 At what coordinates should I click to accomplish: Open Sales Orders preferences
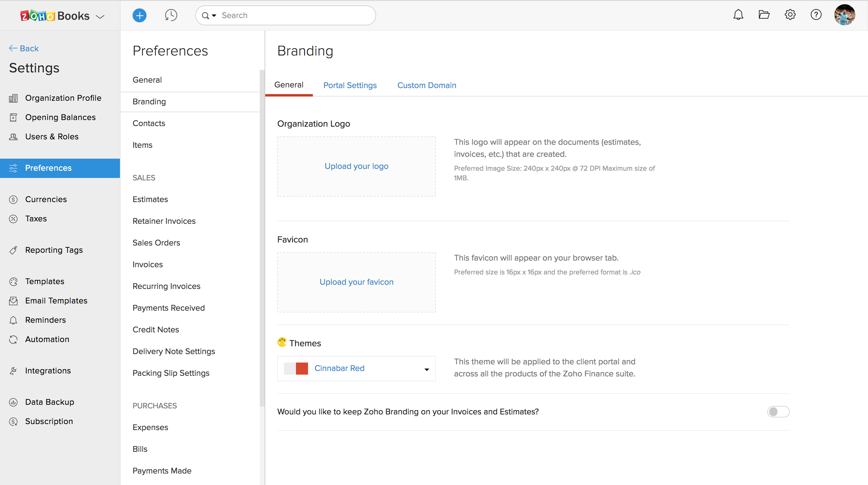[x=156, y=243]
